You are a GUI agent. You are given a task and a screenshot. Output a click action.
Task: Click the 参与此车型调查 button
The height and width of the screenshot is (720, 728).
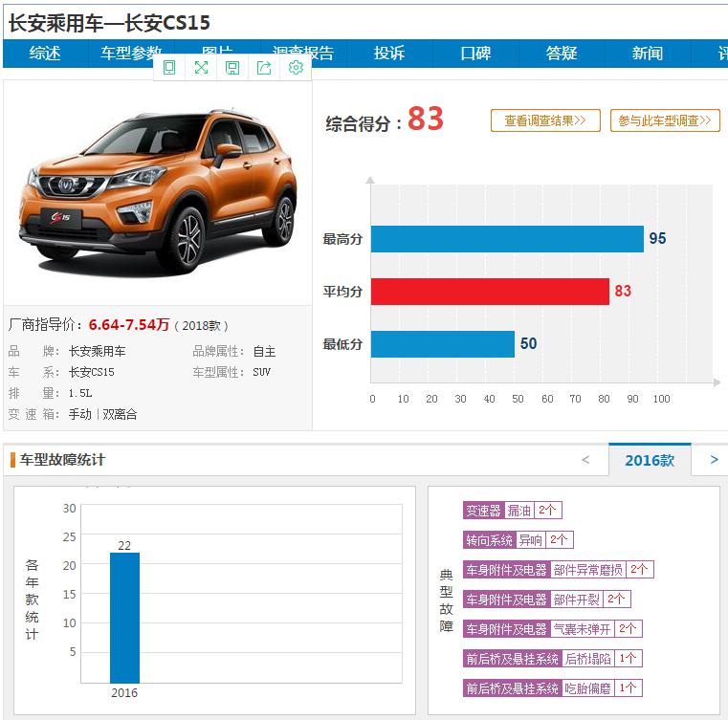(x=665, y=120)
